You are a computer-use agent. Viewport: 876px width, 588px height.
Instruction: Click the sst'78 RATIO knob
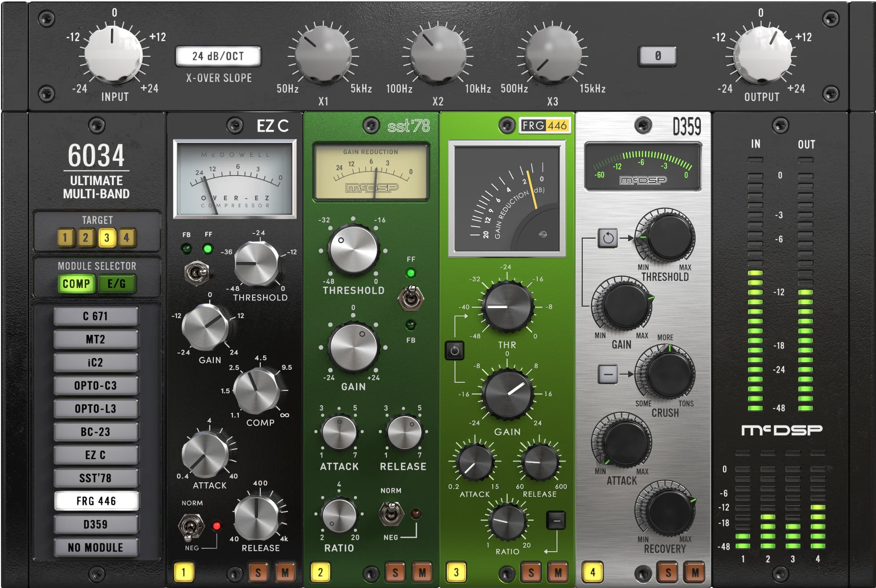[x=339, y=515]
